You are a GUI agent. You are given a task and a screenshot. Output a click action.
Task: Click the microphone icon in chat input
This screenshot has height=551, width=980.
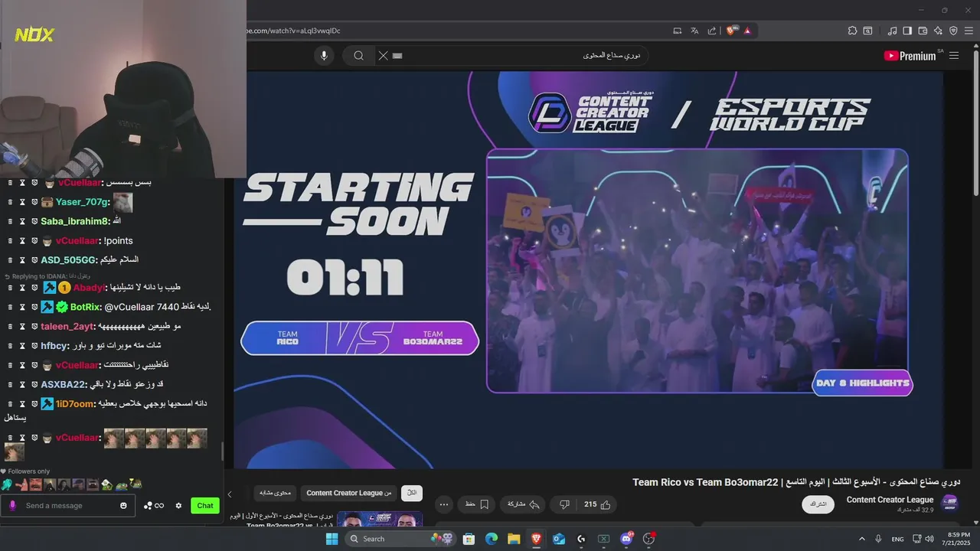tap(12, 506)
